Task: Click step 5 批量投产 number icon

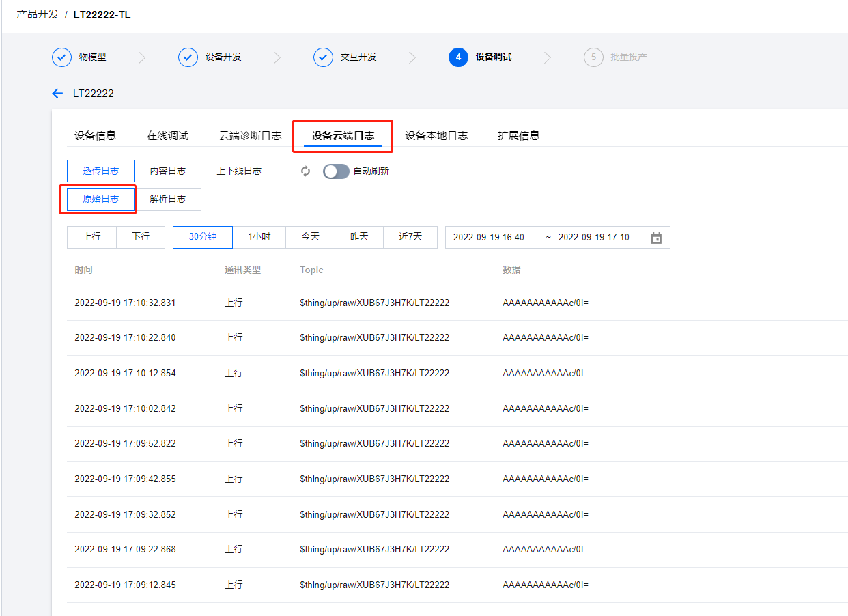Action: click(593, 57)
